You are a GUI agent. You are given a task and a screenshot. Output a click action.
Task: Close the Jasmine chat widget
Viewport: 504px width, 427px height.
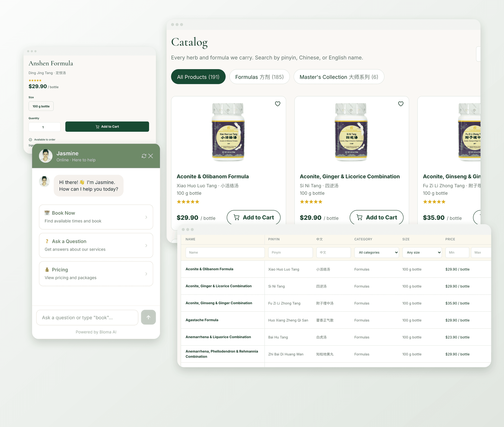click(151, 156)
